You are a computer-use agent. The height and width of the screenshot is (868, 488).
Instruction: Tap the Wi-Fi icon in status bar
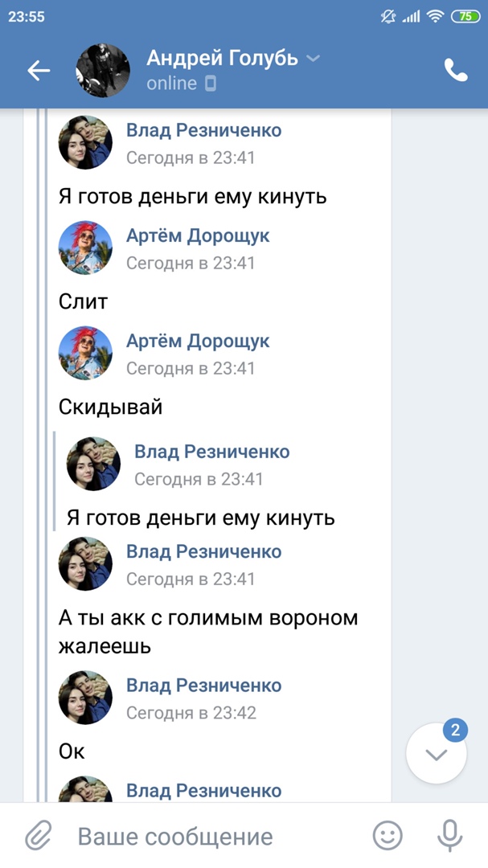click(435, 16)
